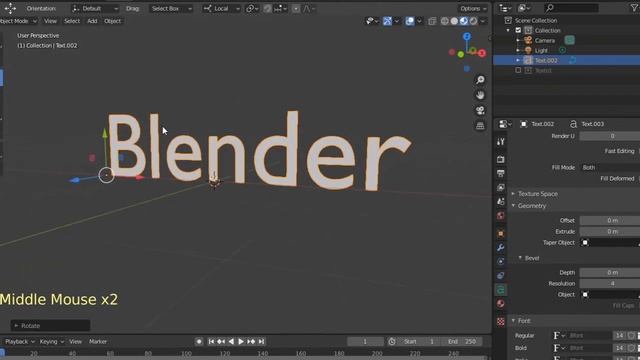Viewport: 640px width, 360px height.
Task: Click the move tool icon in header
Action: pos(10,8)
